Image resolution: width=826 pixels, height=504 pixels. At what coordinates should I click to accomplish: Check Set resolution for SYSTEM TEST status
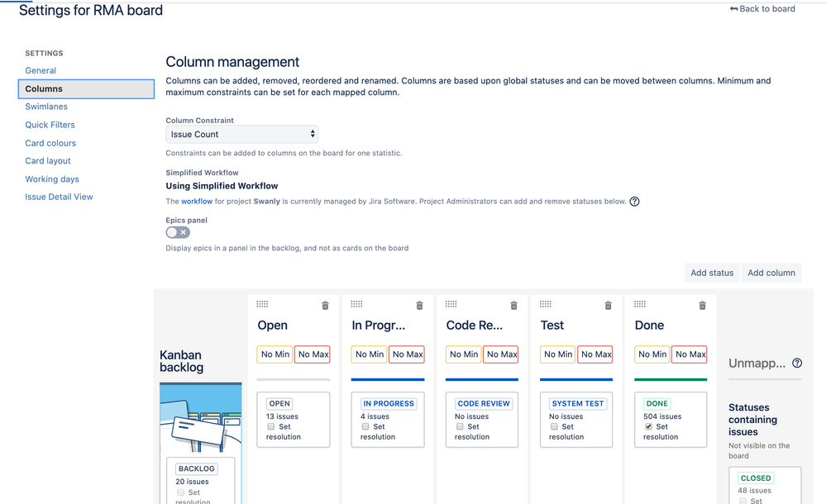[554, 426]
